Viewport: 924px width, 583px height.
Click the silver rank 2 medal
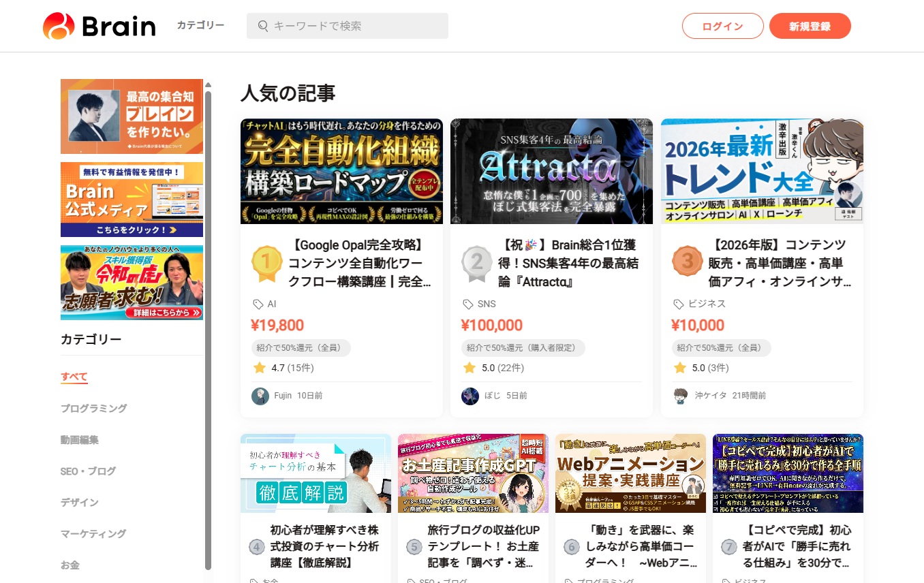click(476, 263)
